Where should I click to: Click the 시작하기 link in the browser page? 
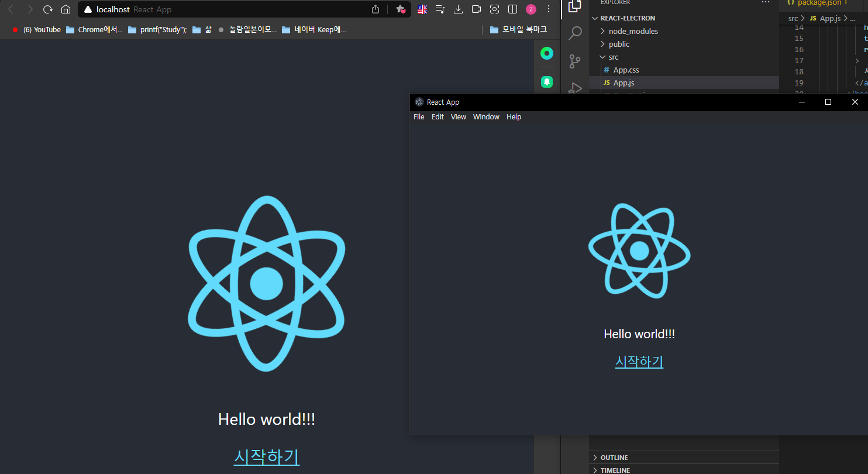(267, 456)
